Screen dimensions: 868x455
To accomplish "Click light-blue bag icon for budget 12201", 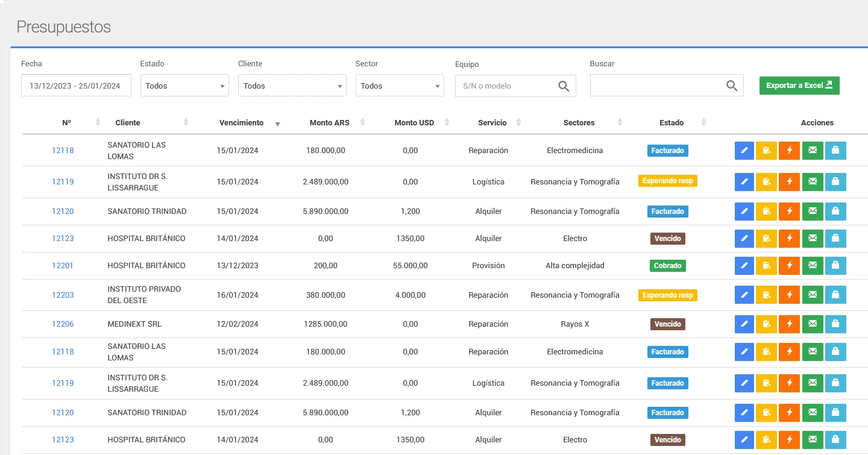I will tap(835, 265).
